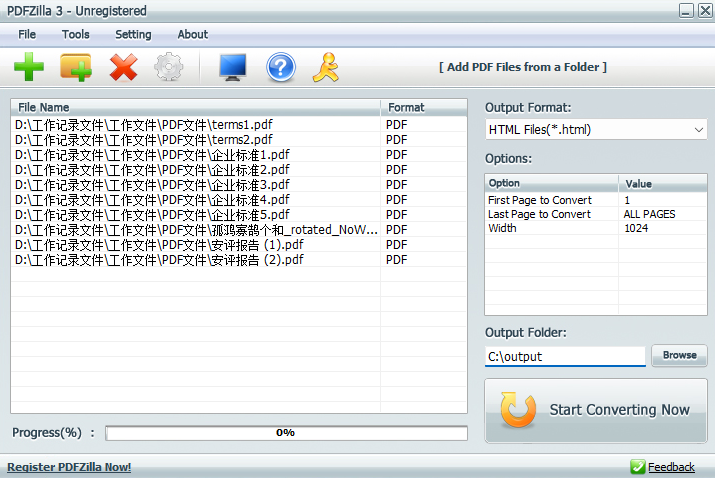
Task: Click the orange arrow convert icon
Action: [518, 410]
